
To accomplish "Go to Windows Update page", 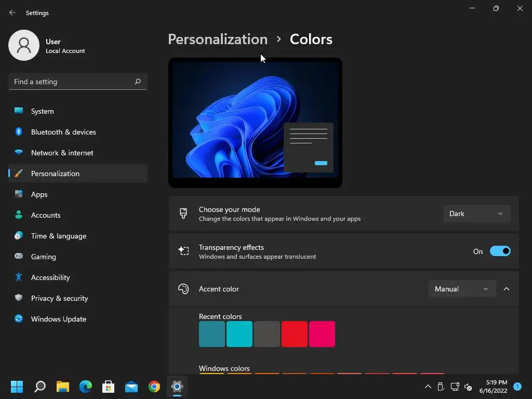I will [78, 319].
